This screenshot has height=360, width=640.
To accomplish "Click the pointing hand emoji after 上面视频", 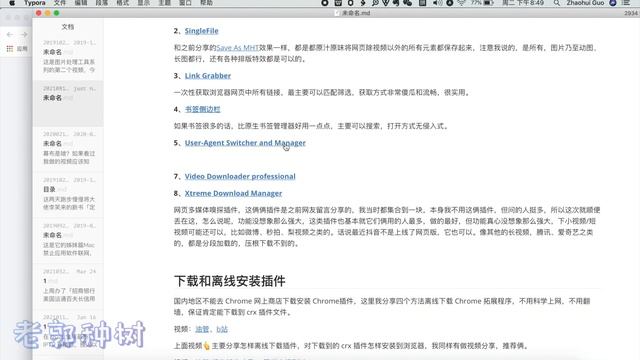I will 207,346.
